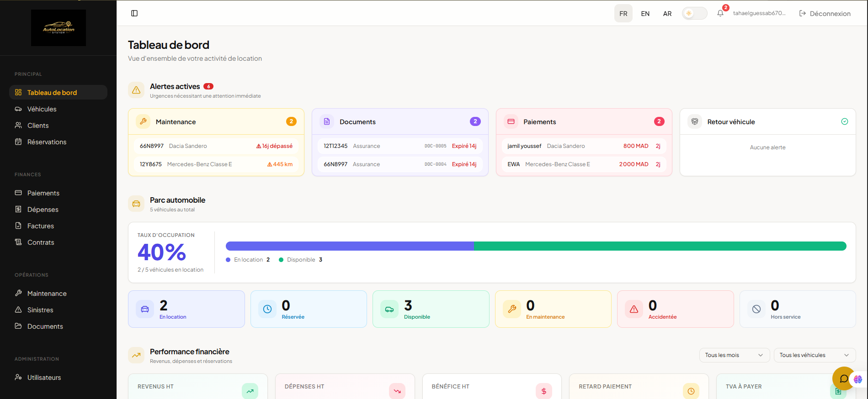Click the purple Documents count badge
Viewport: 868px width, 399px height.
click(475, 121)
